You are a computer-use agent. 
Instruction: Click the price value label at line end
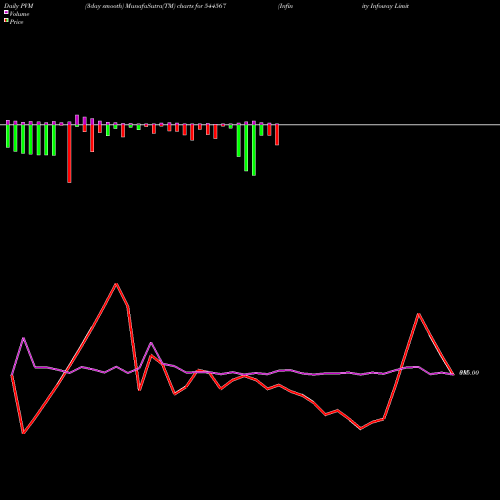click(x=469, y=373)
